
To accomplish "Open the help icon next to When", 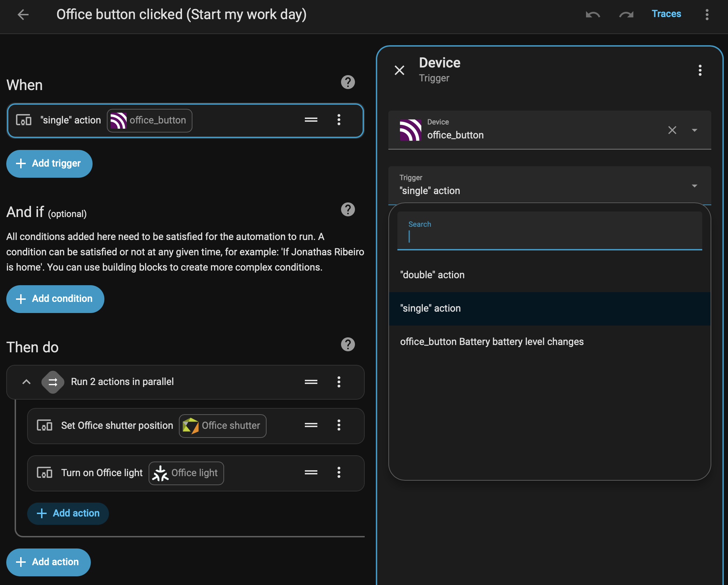I will (x=348, y=82).
